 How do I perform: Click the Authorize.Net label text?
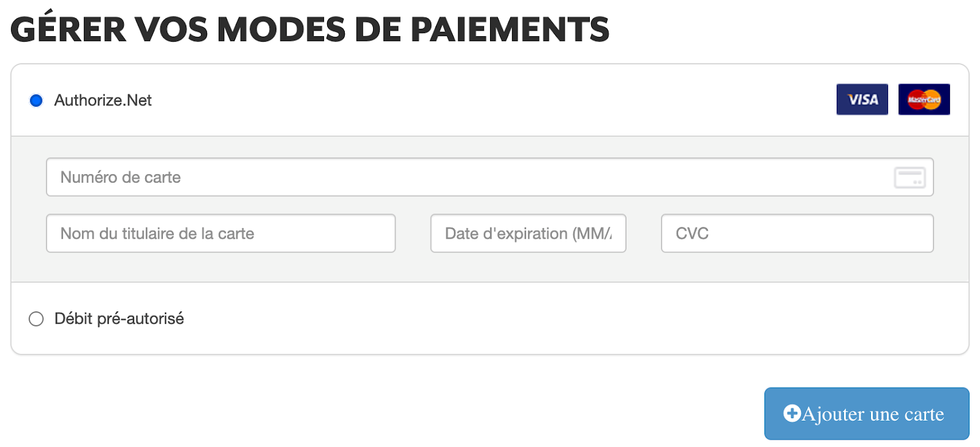[x=103, y=101]
